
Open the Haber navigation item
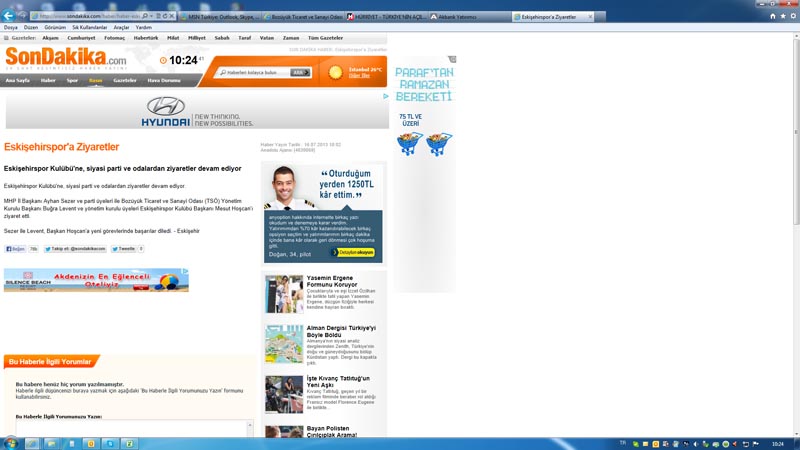pos(48,81)
